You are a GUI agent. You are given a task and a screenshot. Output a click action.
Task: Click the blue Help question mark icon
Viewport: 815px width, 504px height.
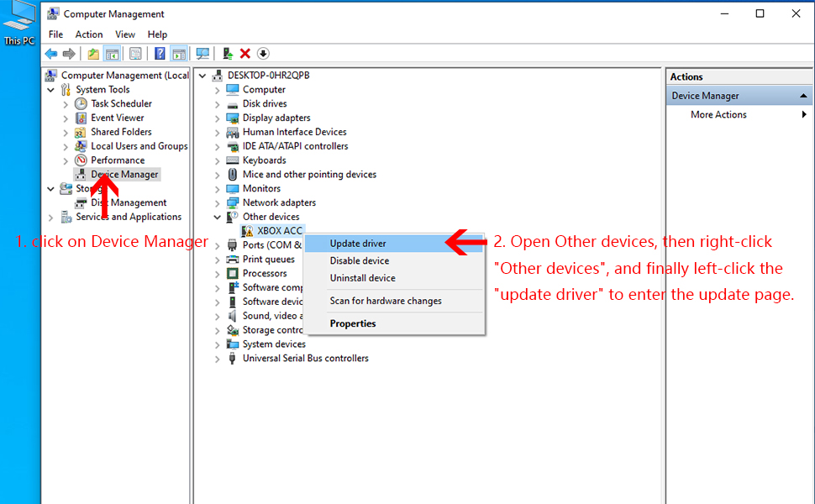160,54
